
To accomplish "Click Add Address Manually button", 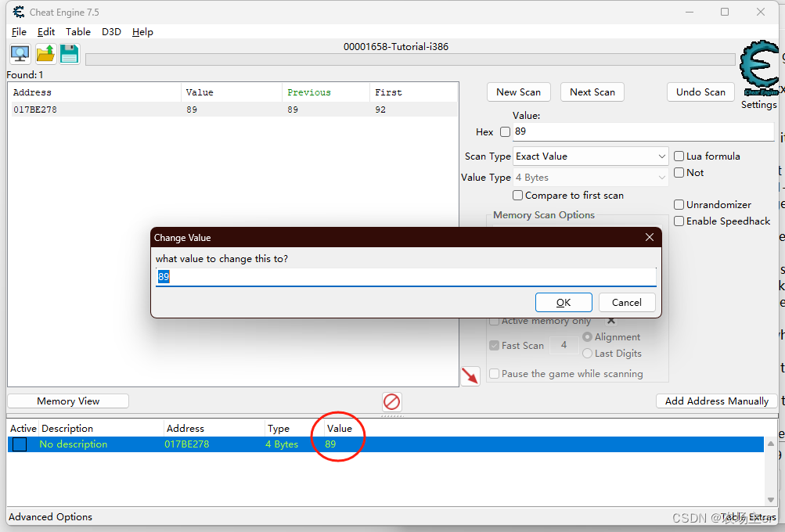I will coord(716,401).
